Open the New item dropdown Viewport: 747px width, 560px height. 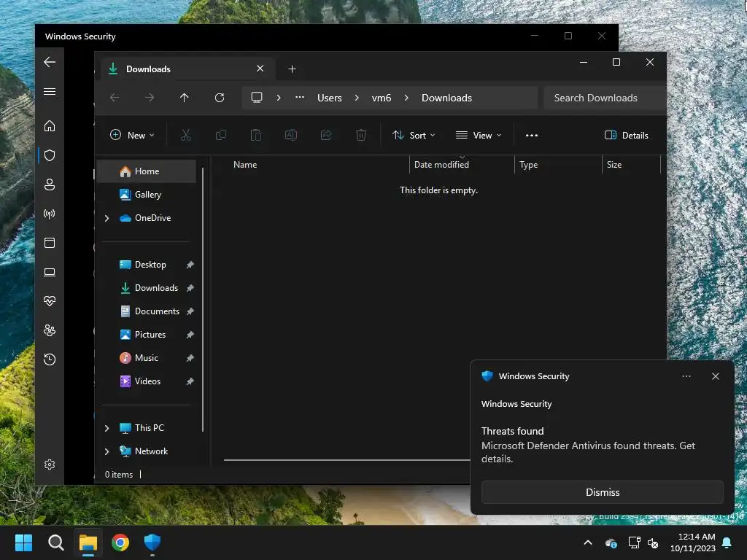point(132,135)
